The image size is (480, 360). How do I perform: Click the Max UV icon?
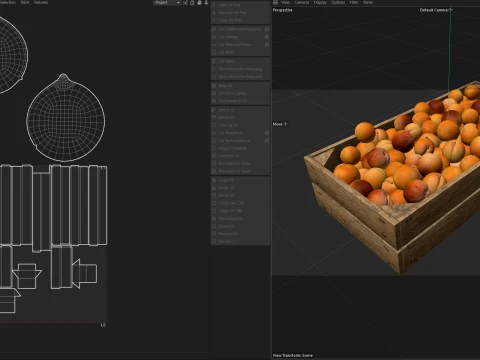pyautogui.click(x=214, y=86)
